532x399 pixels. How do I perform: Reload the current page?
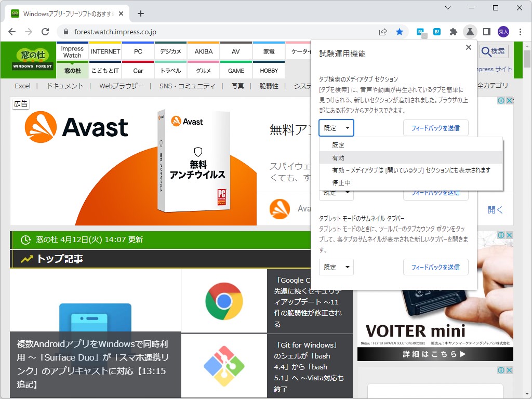tap(45, 31)
